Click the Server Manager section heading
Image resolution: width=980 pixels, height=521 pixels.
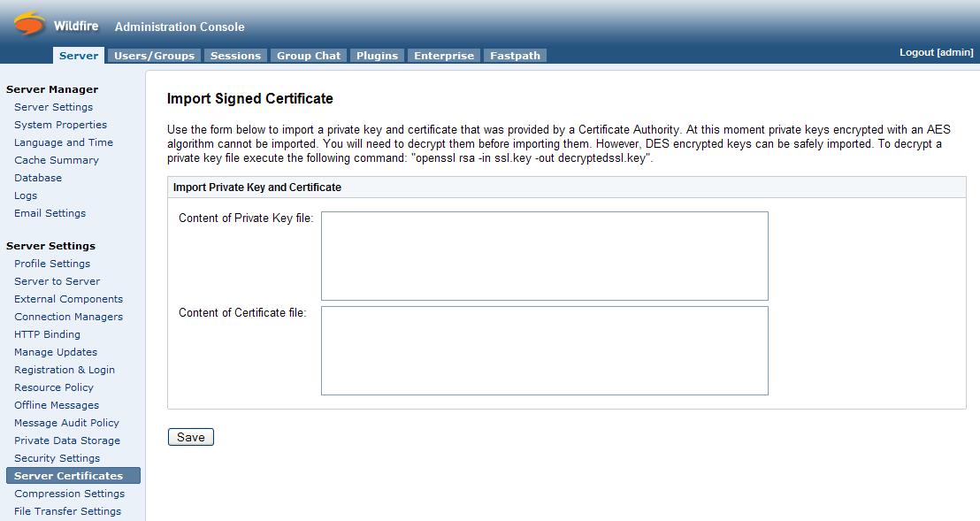click(52, 89)
